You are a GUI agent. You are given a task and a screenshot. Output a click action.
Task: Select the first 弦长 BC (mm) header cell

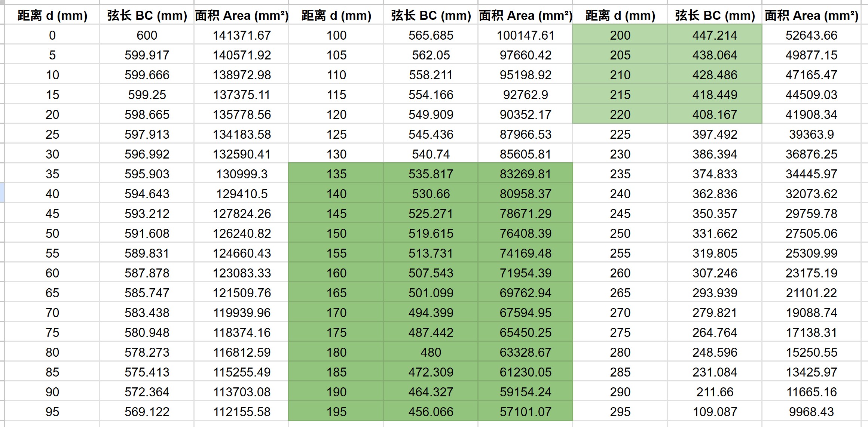click(x=147, y=15)
